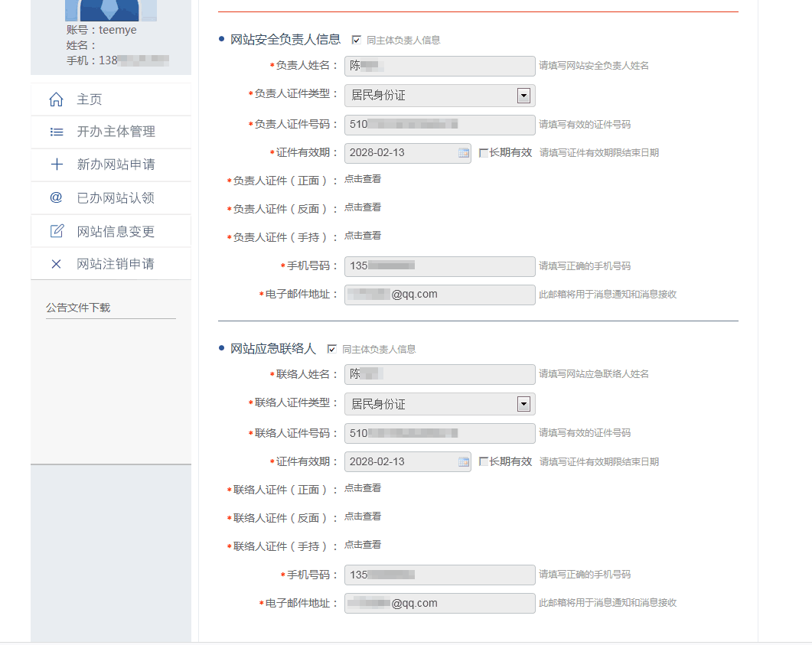
Task: Click the plus icon beside 新办网站申请
Action: click(x=57, y=165)
